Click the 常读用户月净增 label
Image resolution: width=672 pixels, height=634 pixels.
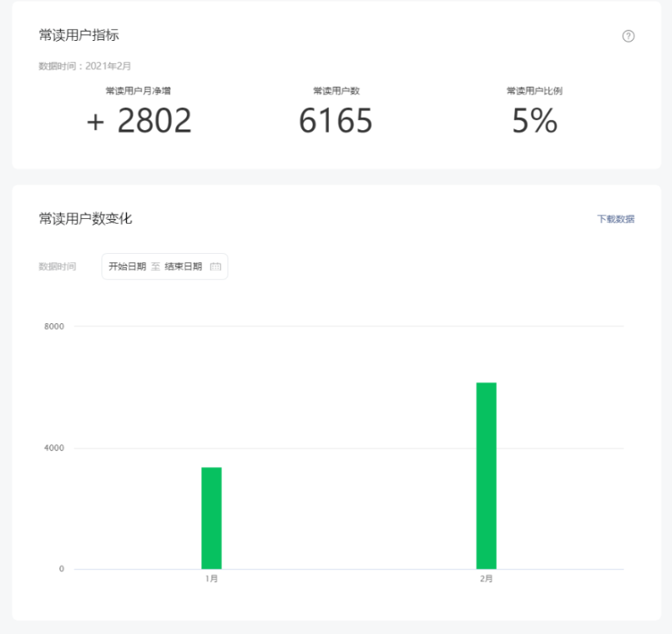point(138,90)
